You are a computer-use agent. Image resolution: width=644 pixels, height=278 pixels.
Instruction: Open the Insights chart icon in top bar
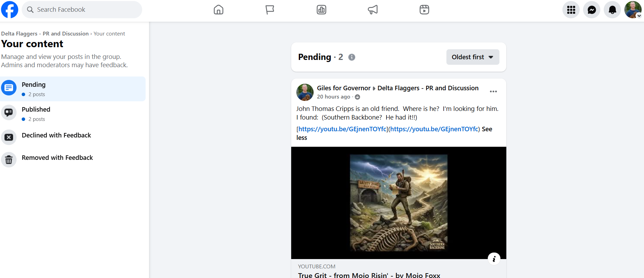[321, 10]
